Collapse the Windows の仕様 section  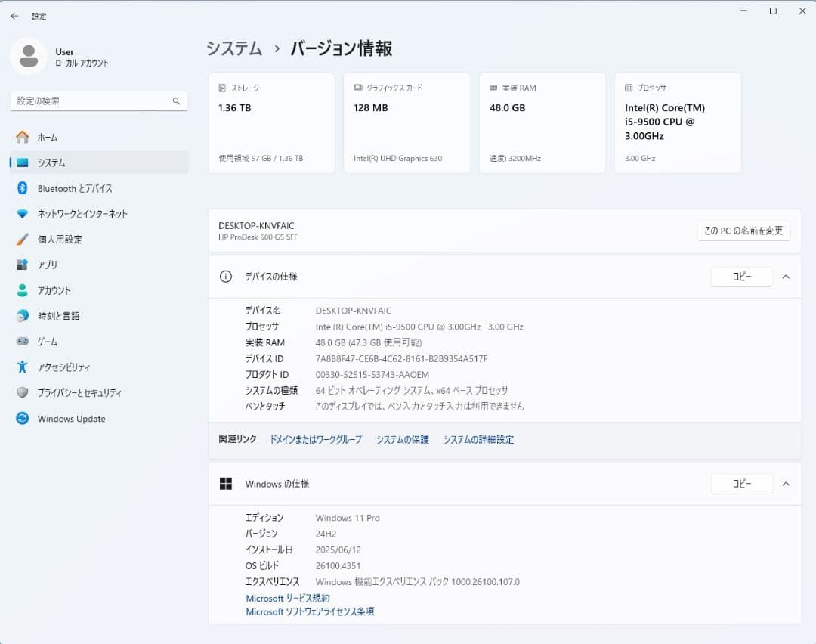point(786,484)
